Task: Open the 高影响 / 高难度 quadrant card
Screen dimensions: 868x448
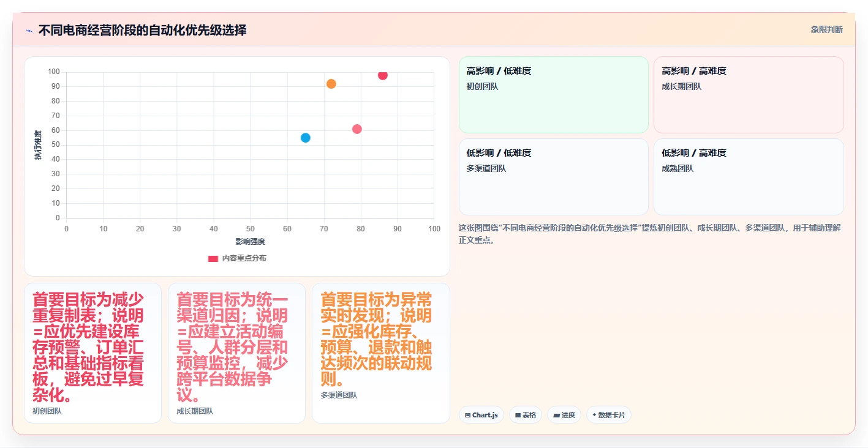Action: point(749,95)
